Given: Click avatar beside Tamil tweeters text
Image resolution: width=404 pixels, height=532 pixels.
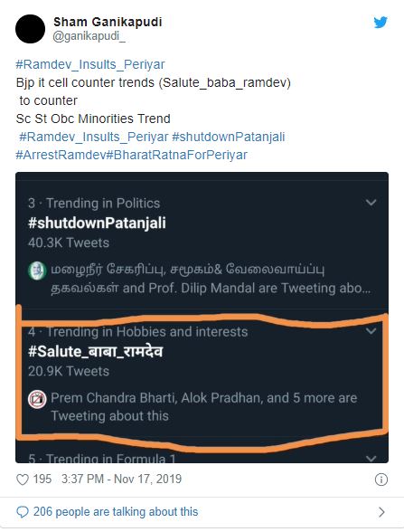Looking at the screenshot, I should [37, 271].
